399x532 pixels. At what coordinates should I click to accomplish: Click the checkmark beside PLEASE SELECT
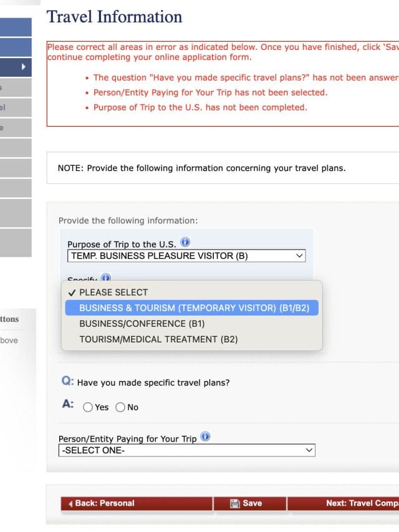click(72, 293)
